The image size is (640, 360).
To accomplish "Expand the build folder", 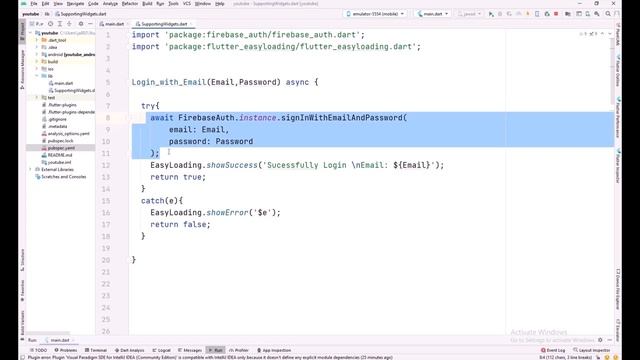I will click(37, 62).
